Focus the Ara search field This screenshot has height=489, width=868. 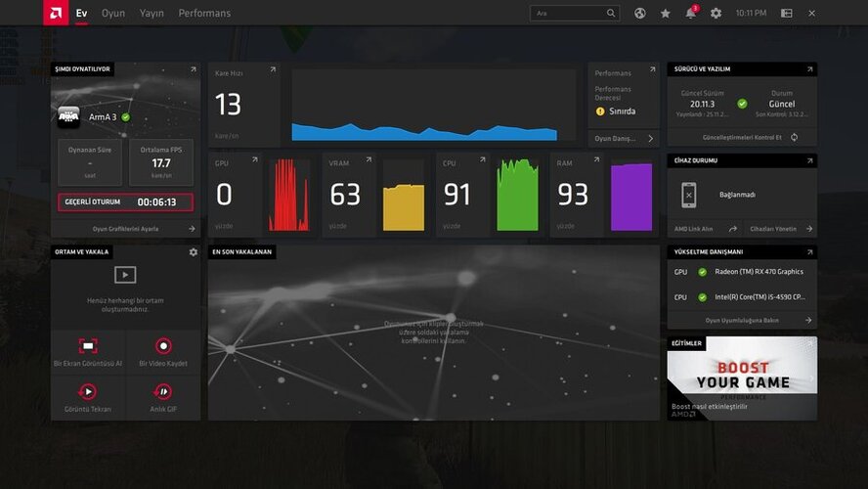point(575,13)
